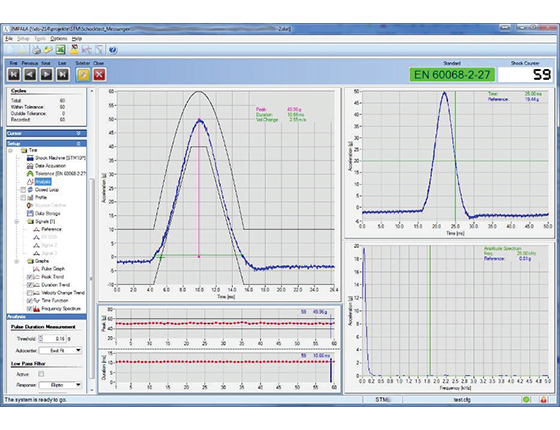560x430 pixels.
Task: Click the green Excel export icon
Action: (x=60, y=50)
